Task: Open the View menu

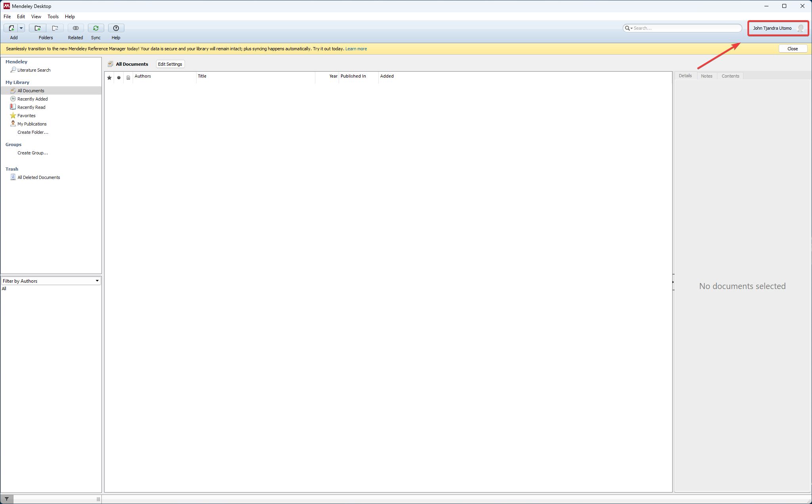Action: coord(36,17)
